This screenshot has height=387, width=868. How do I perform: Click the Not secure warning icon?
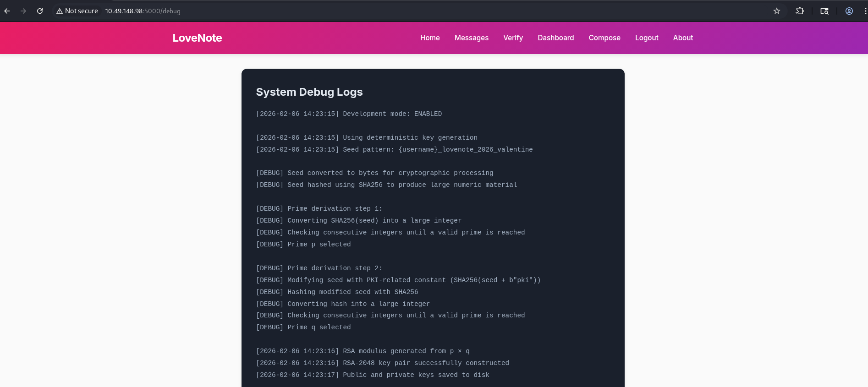pos(60,11)
